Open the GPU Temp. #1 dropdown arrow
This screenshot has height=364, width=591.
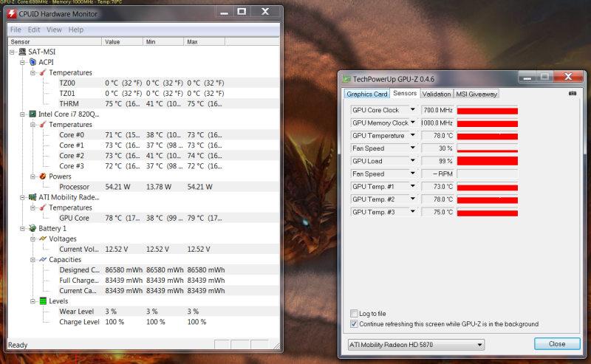[x=413, y=186]
